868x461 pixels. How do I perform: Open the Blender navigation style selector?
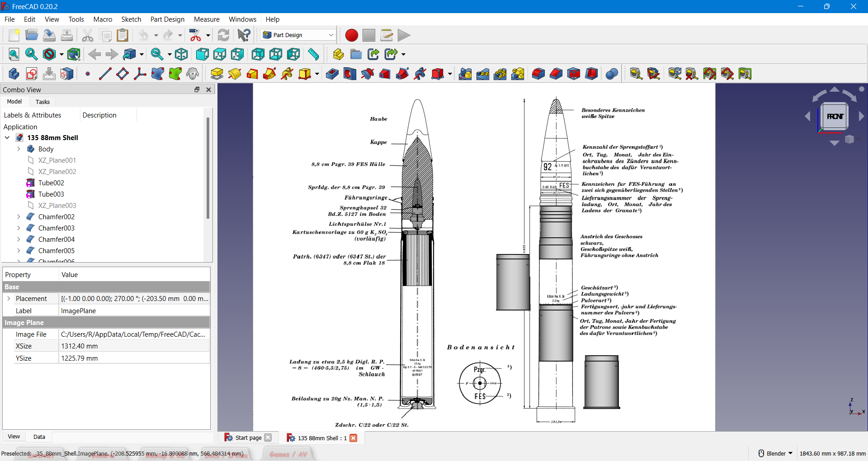[x=774, y=453]
